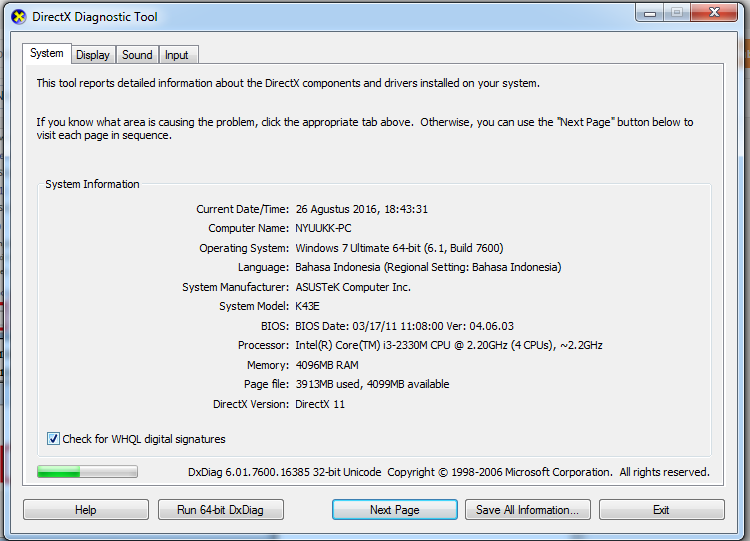Go to Next Page
Image resolution: width=750 pixels, height=541 pixels.
point(395,510)
